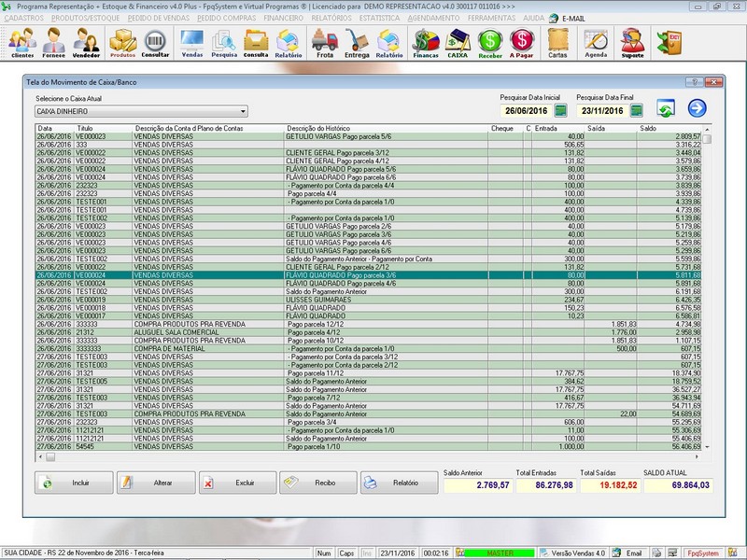Image resolution: width=747 pixels, height=560 pixels.
Task: Open calendar picker for Data Inicial
Action: click(x=560, y=111)
